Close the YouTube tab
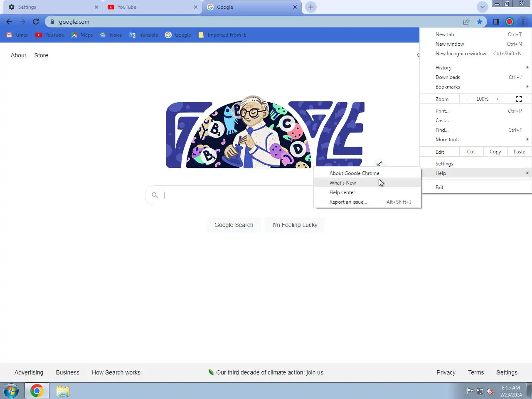Viewport: 532px width, 399px height. click(196, 7)
